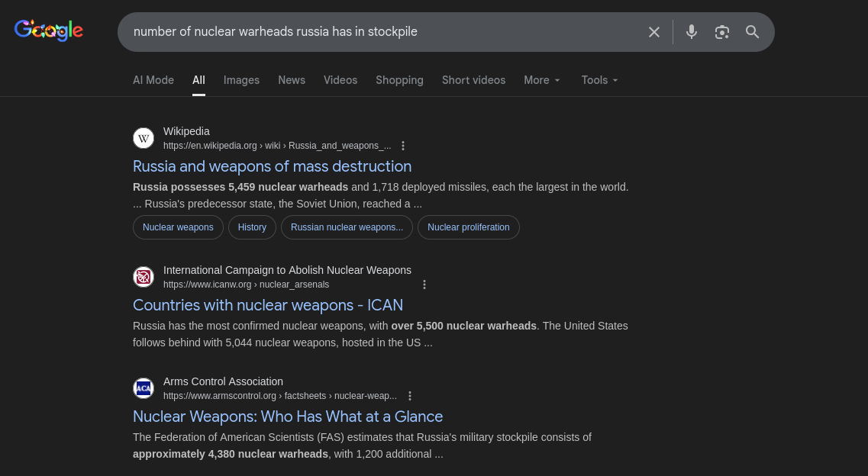
Task: Click the Wikipedia site name
Action: 186,131
